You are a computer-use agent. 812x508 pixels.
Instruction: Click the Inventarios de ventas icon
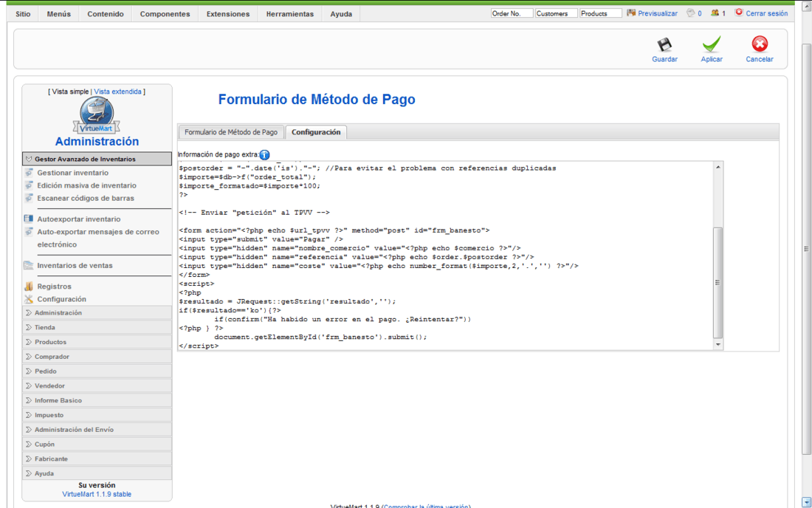29,266
